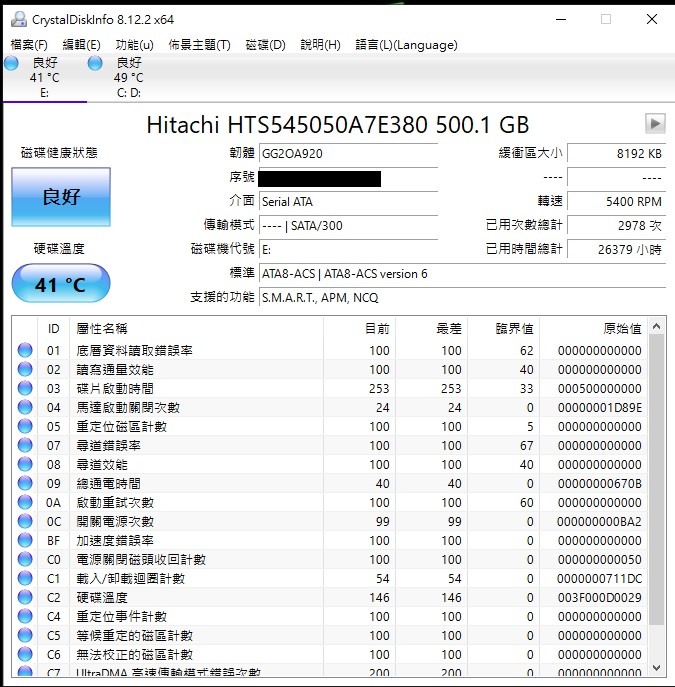Open the 佈景主題(T) menu
Viewport: 675px width, 687px height.
pos(199,45)
